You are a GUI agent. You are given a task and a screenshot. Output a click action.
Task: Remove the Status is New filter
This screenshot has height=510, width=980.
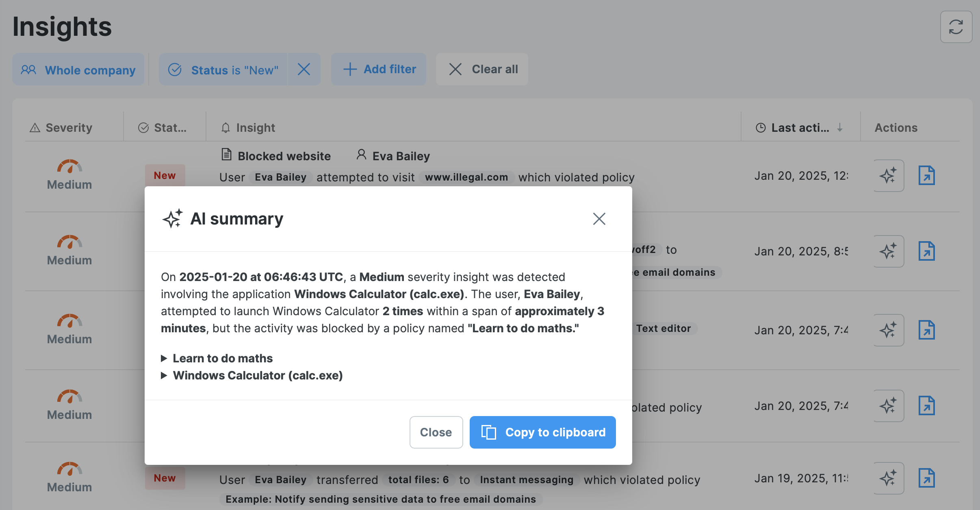(x=304, y=70)
